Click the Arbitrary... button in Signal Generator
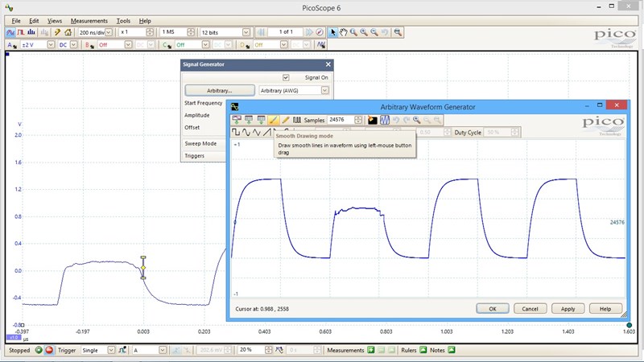The width and height of the screenshot is (644, 362). click(x=220, y=90)
